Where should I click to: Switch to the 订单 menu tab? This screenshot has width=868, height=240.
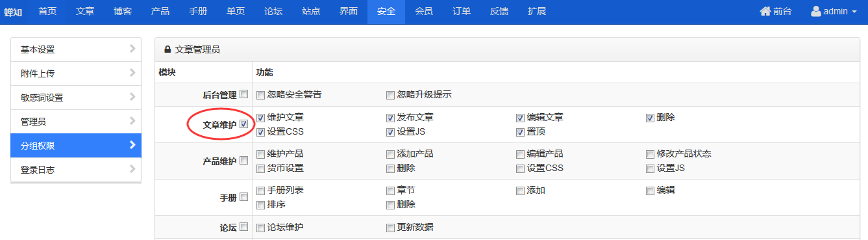pos(462,12)
